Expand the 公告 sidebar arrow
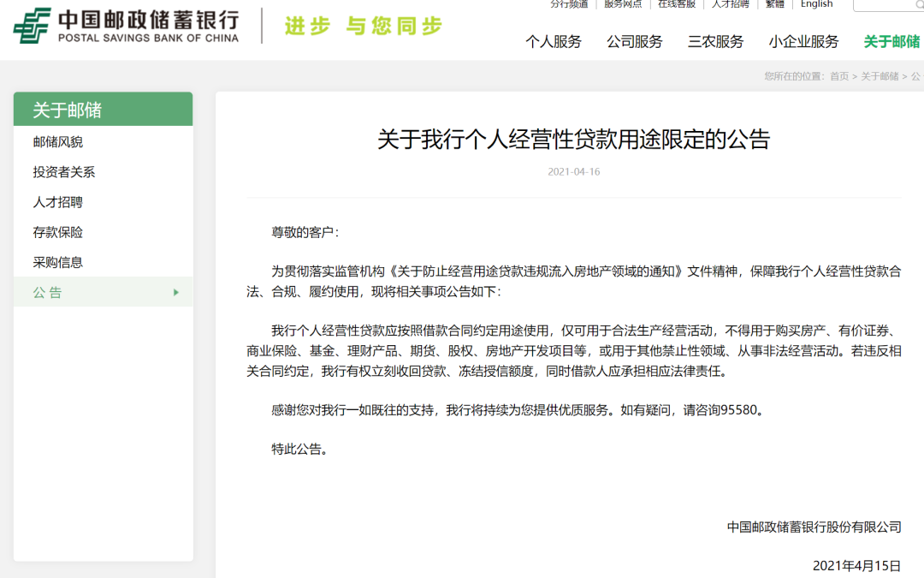 click(x=176, y=292)
